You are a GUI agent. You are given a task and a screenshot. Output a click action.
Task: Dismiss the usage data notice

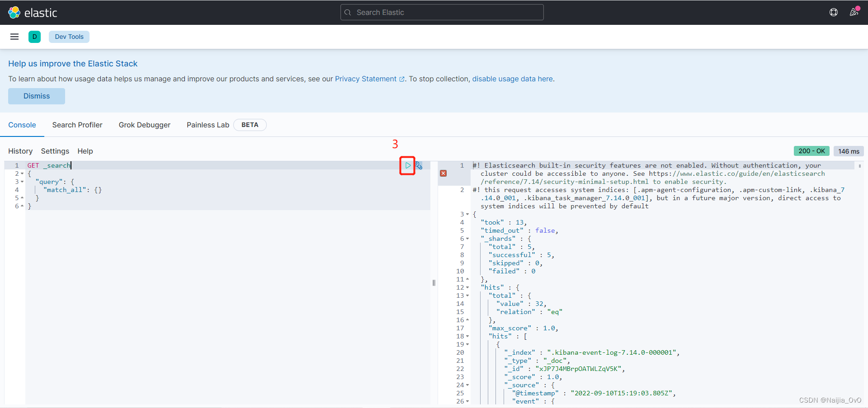(x=37, y=96)
